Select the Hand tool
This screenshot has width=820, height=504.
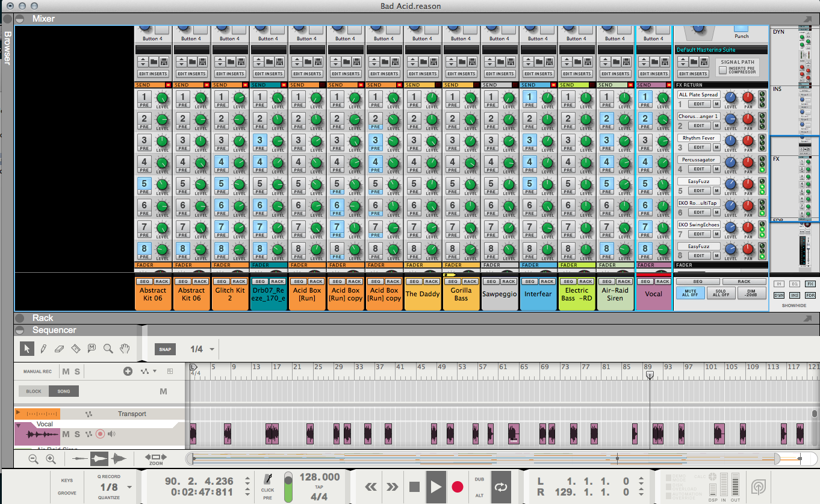coord(124,349)
